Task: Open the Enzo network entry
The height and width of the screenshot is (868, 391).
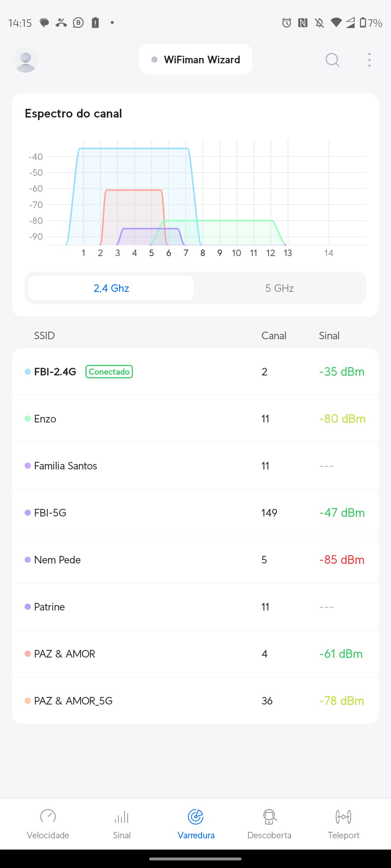Action: click(x=195, y=419)
